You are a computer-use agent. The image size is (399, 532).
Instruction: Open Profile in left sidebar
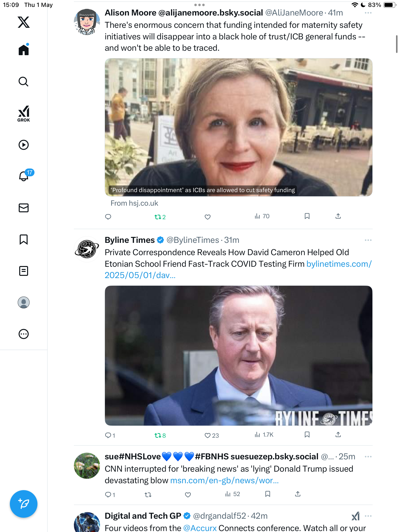pyautogui.click(x=24, y=302)
